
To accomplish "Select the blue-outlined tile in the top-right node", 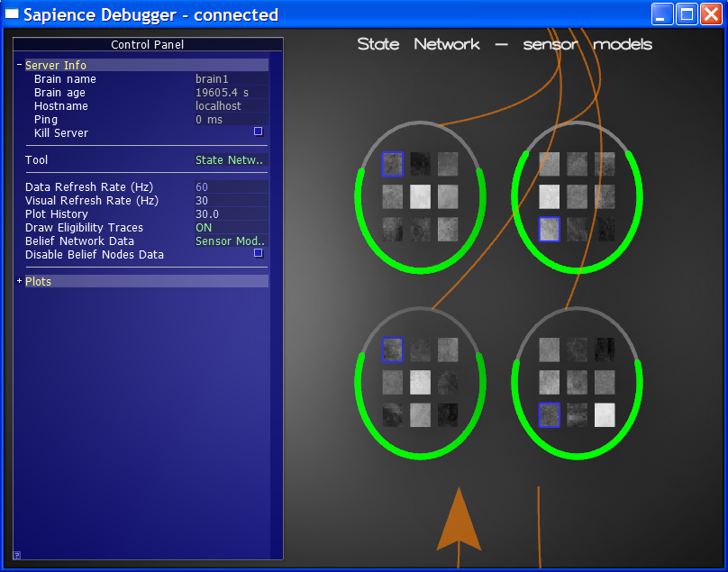I will click(x=549, y=229).
